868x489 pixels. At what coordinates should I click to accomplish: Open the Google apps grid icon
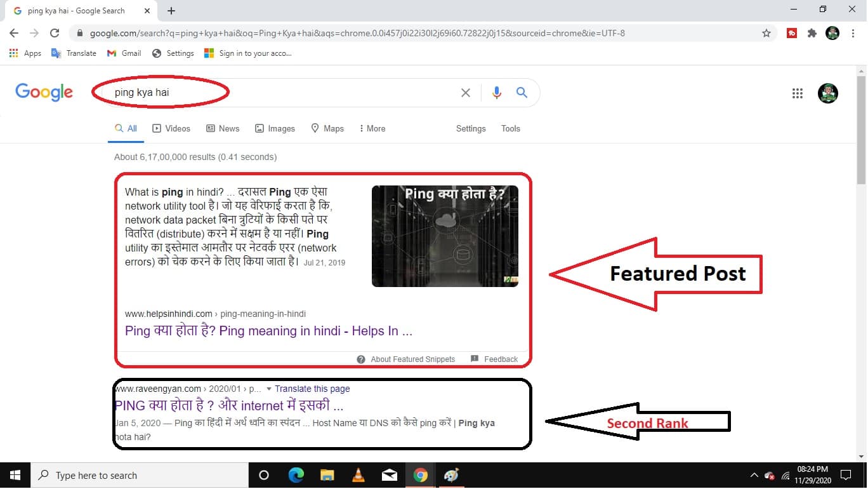click(798, 93)
